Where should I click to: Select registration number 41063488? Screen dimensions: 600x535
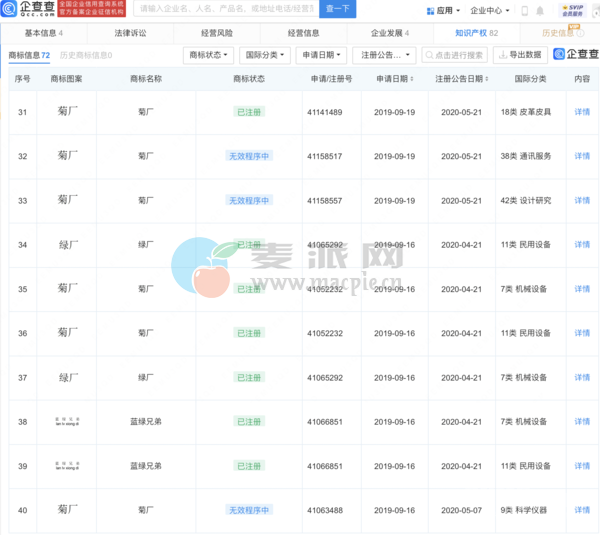click(324, 511)
